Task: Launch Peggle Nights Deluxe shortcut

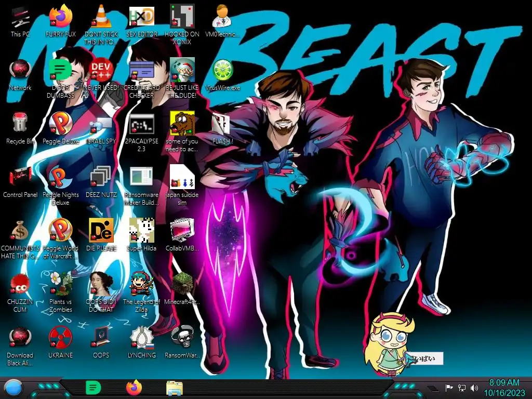Action: [61, 186]
